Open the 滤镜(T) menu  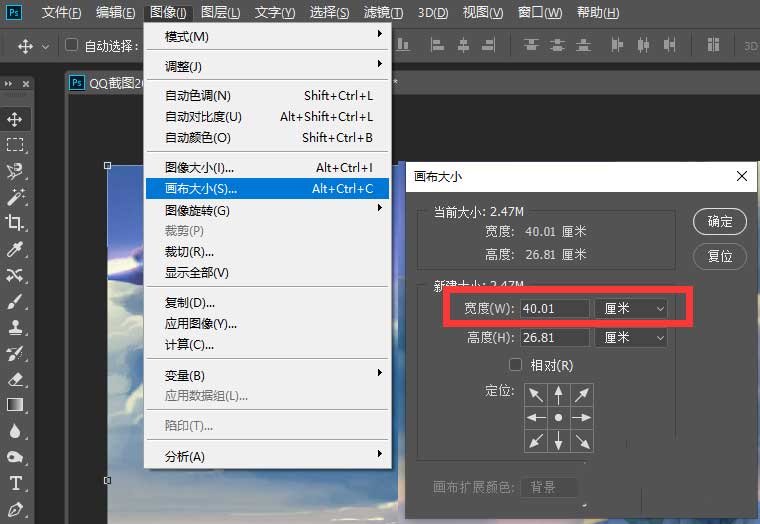pos(383,12)
